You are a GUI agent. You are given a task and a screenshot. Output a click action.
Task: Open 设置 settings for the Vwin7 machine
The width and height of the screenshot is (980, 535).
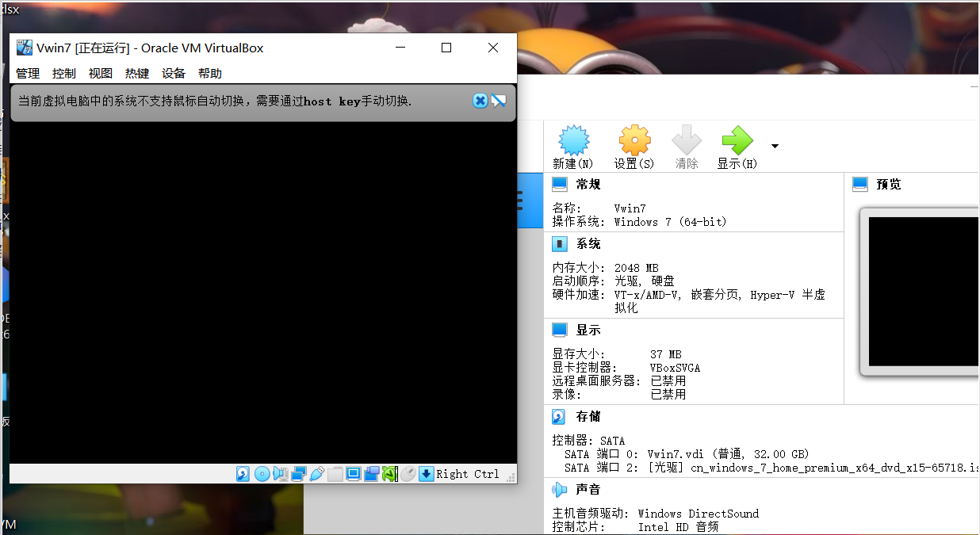634,147
